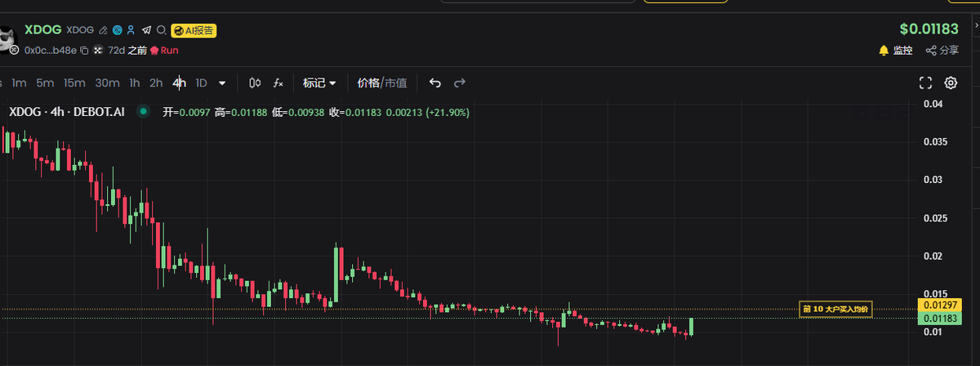
Task: Click the 0.025 price axis label
Action: tap(936, 218)
